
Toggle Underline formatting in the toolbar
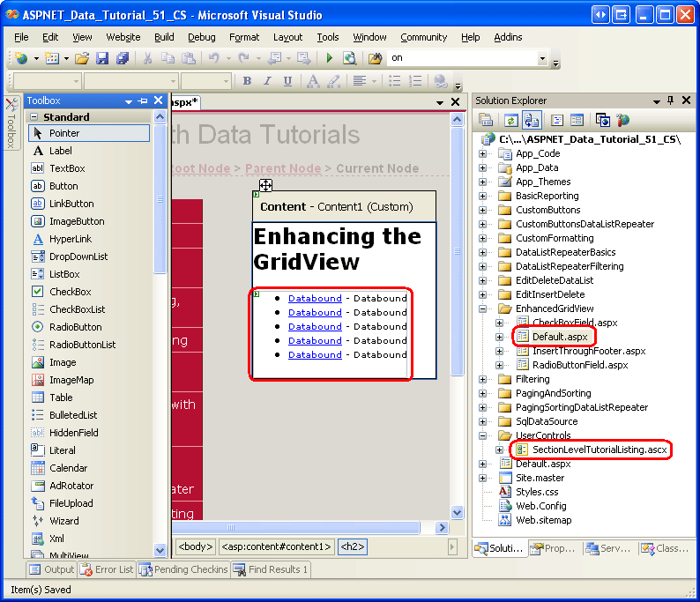286,81
